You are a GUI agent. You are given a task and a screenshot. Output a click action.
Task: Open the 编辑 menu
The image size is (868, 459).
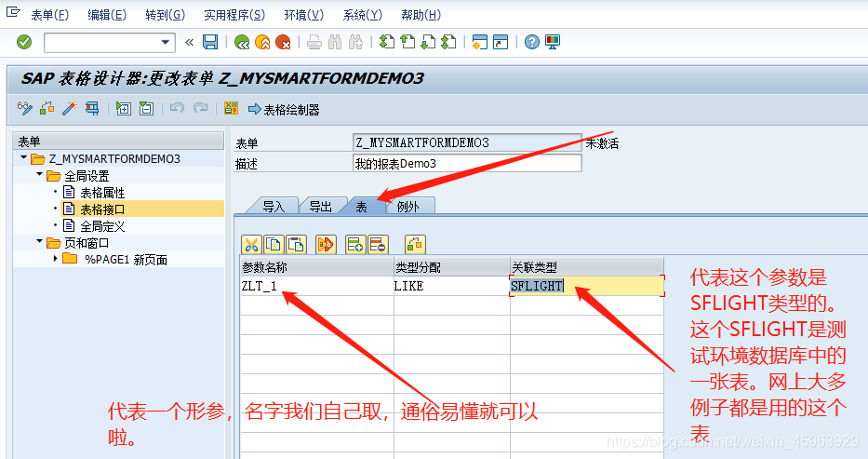tap(107, 15)
